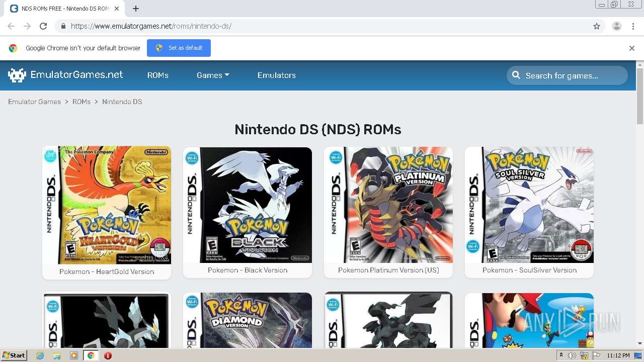Click the Set as default button

coord(179,48)
